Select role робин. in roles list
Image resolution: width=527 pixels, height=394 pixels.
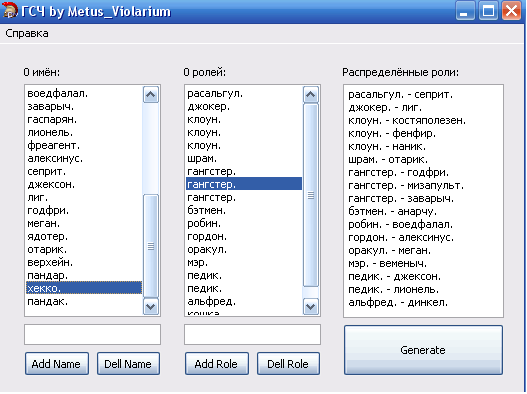[x=244, y=223]
